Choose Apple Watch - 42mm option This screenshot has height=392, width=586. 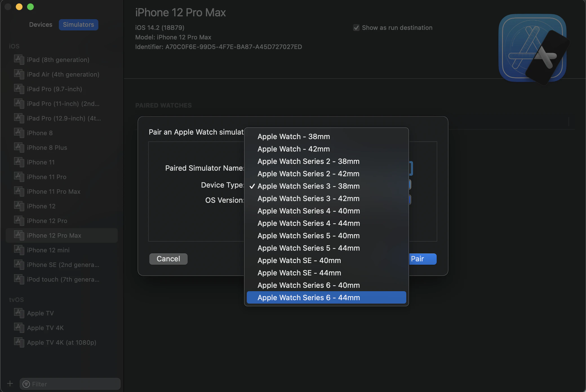[x=326, y=149]
